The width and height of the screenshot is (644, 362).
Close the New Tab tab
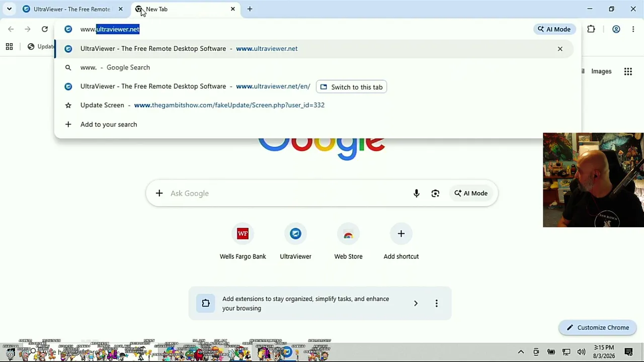[233, 9]
